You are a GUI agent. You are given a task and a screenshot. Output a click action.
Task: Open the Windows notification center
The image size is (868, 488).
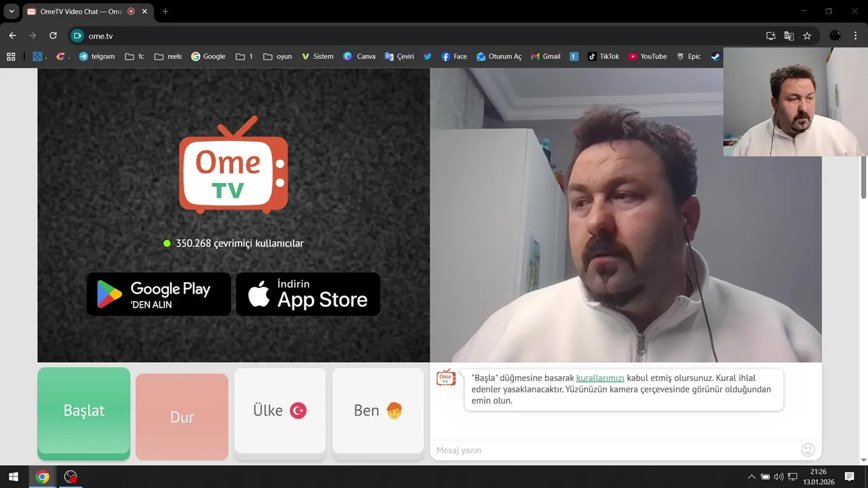(x=849, y=477)
